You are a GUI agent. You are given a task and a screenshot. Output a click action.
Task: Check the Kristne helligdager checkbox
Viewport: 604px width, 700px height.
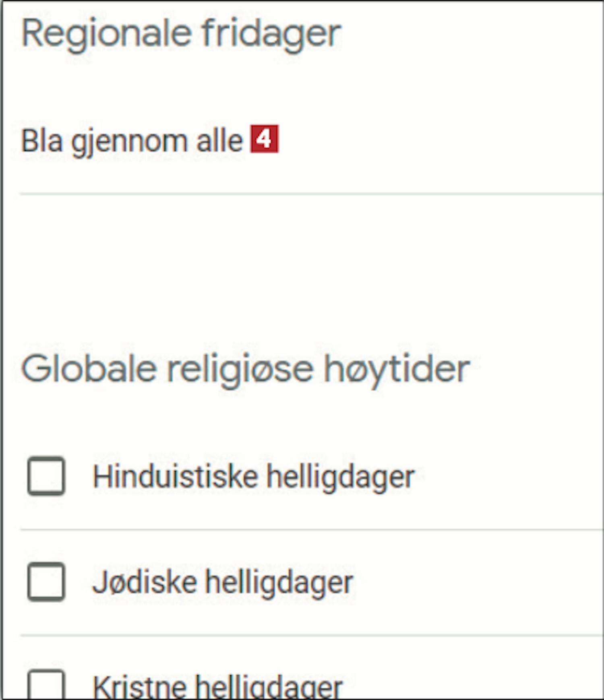(46, 685)
